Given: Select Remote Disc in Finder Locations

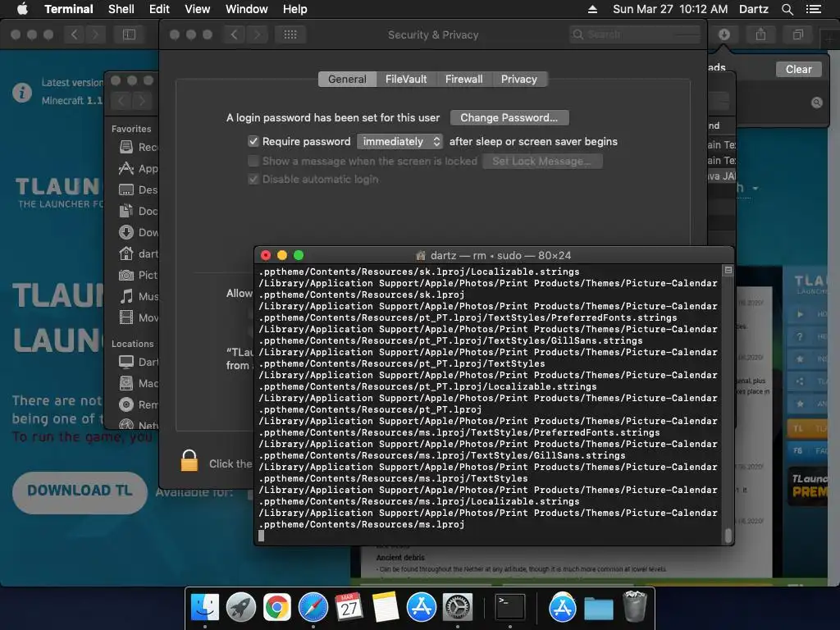Looking at the screenshot, I should 137,404.
